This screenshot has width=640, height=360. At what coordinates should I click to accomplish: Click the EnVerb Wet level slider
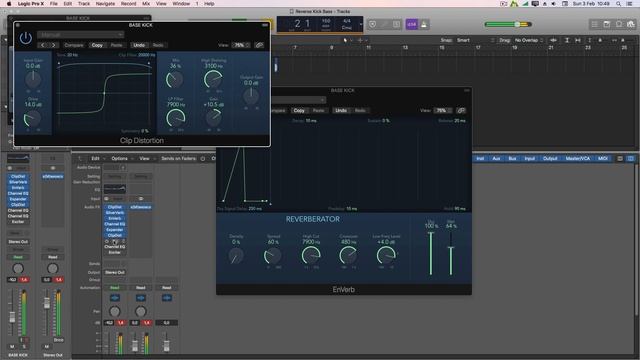[451, 253]
